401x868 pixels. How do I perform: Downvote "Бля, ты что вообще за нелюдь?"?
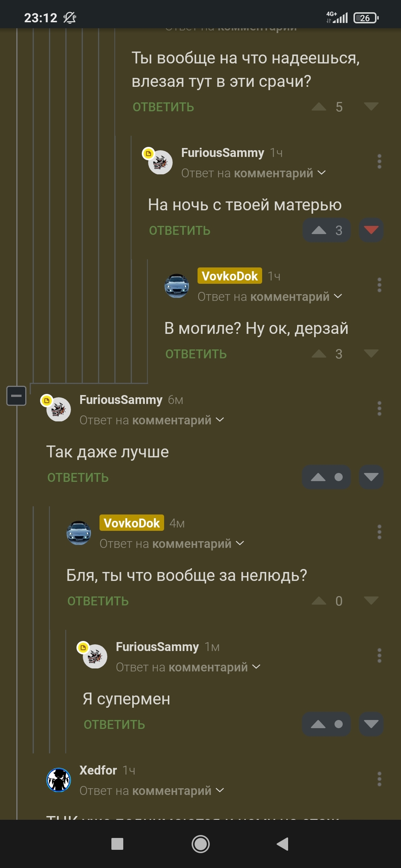pyautogui.click(x=371, y=601)
